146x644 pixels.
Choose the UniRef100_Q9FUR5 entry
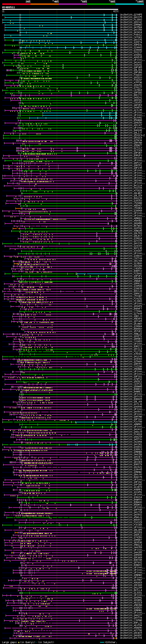[131, 68]
